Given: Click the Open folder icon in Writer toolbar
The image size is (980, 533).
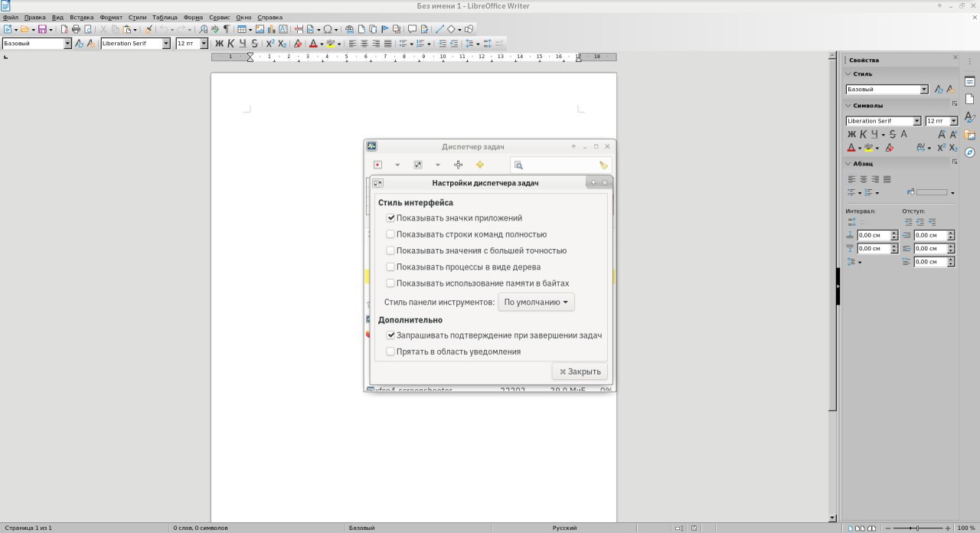Looking at the screenshot, I should (24, 29).
